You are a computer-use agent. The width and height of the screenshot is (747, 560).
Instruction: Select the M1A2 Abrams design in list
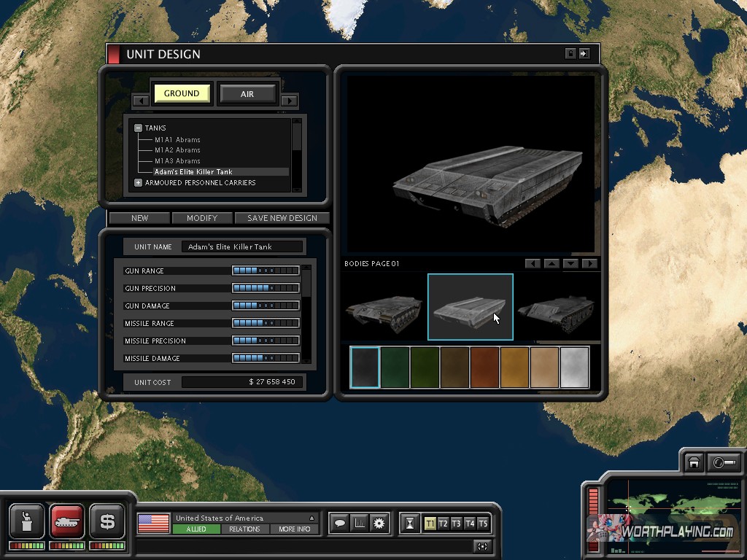click(177, 150)
